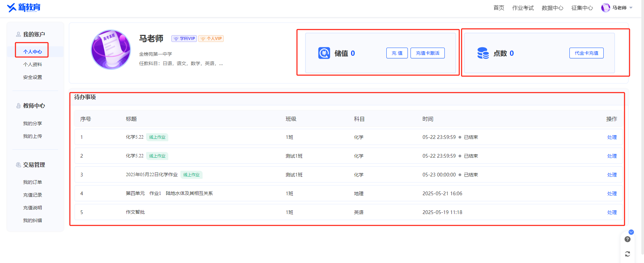Go to 首页 in top navigation
644x263 pixels.
(x=499, y=8)
